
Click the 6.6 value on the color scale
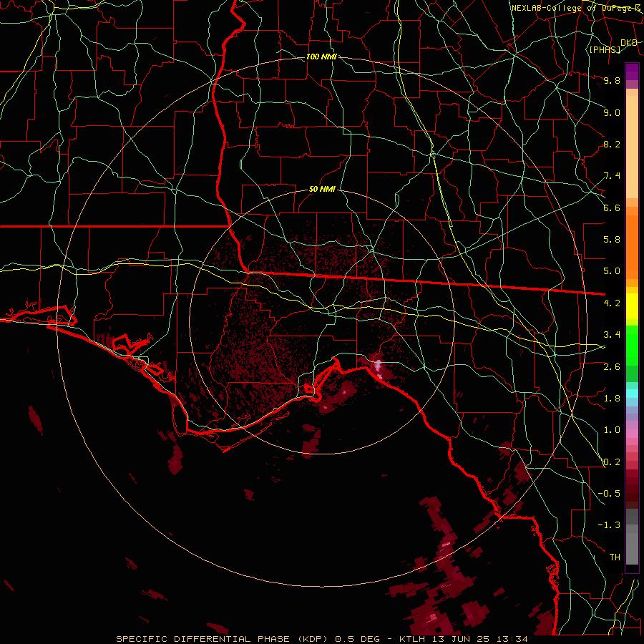tap(612, 208)
